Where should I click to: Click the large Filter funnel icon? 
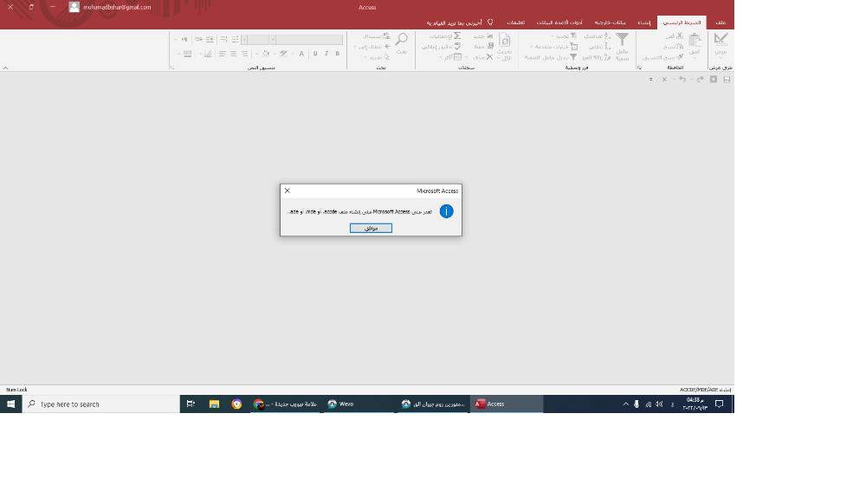[622, 39]
